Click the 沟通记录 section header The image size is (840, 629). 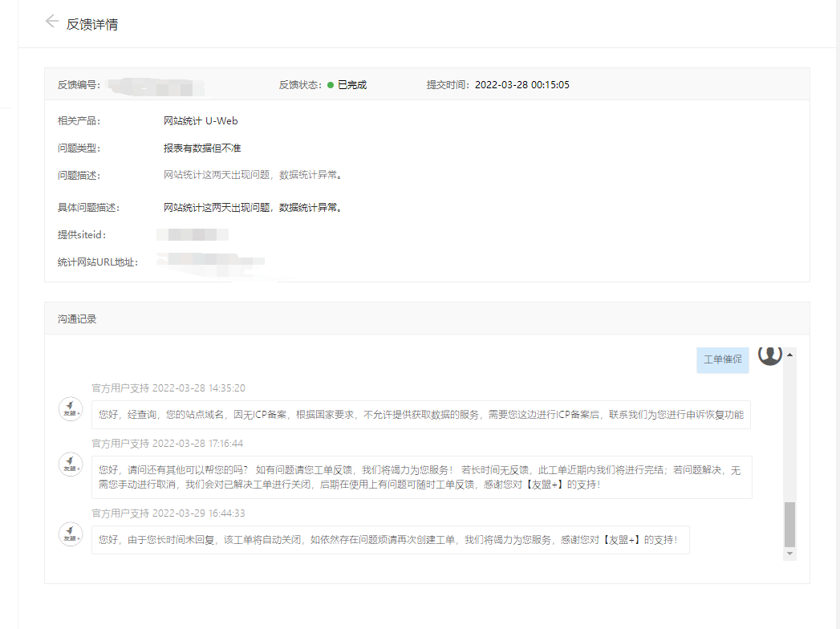pos(77,319)
